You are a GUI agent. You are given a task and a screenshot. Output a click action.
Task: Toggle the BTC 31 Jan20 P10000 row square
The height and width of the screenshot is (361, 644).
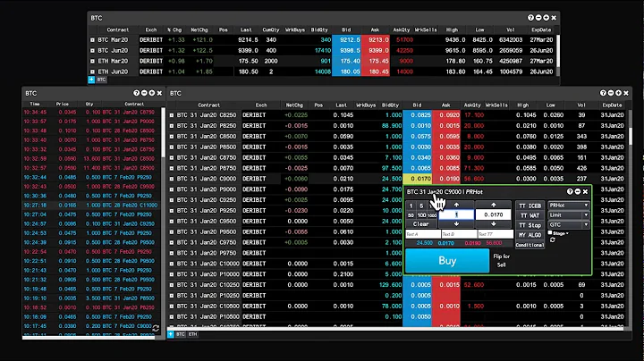(x=172, y=274)
